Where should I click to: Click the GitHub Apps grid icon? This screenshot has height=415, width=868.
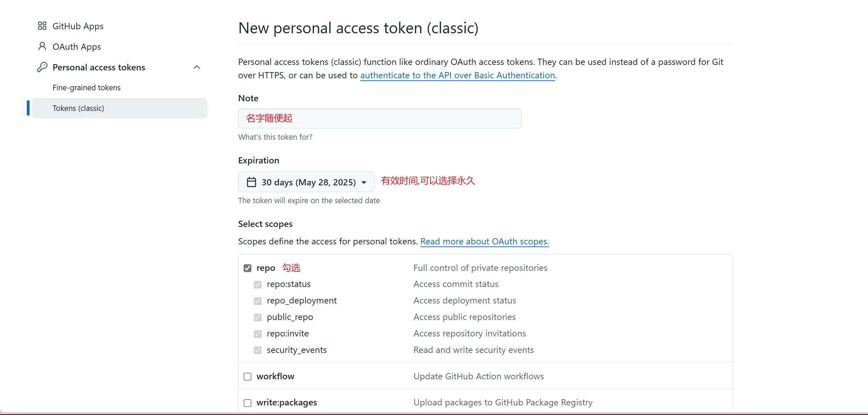pos(42,26)
